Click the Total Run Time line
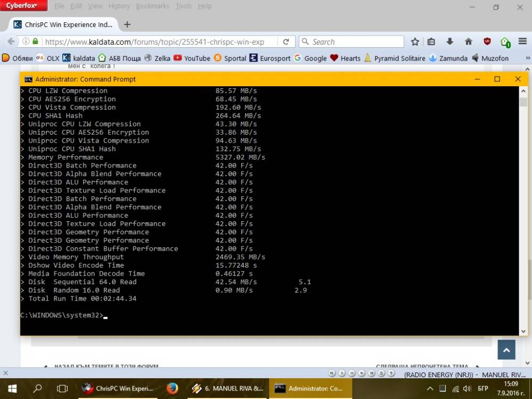The width and height of the screenshot is (532, 399). click(78, 298)
